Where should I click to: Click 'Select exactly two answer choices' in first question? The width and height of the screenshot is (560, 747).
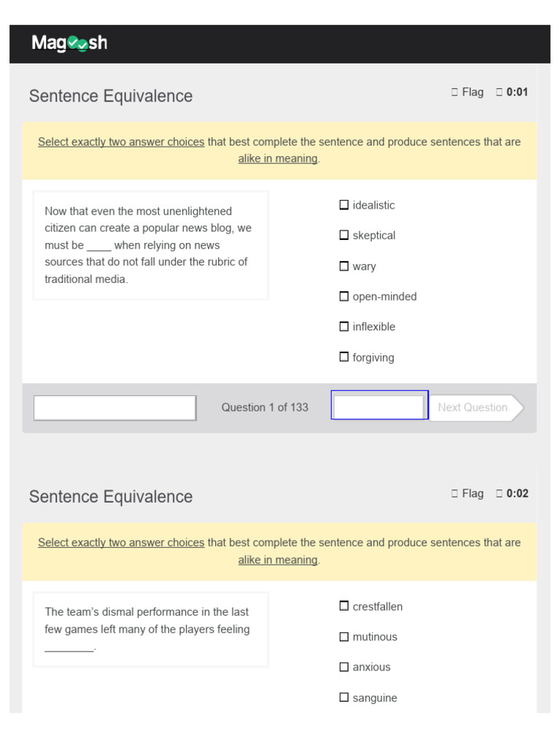pos(121,142)
